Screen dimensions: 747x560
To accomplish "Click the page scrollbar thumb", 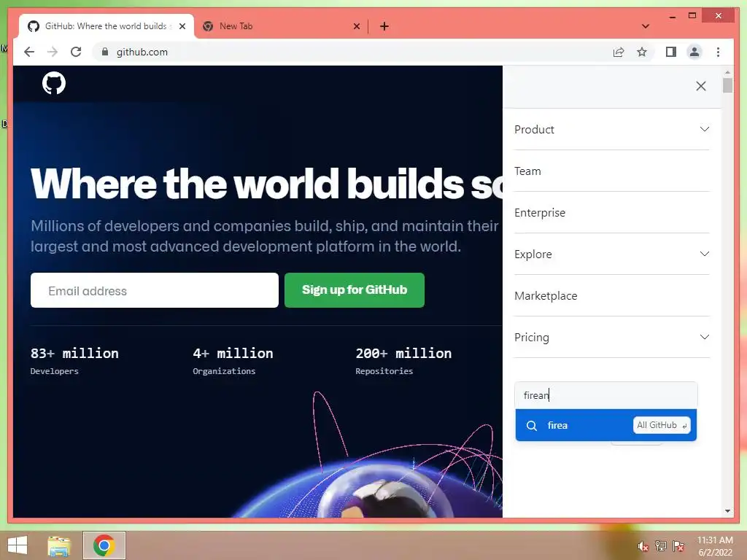I will [727, 85].
